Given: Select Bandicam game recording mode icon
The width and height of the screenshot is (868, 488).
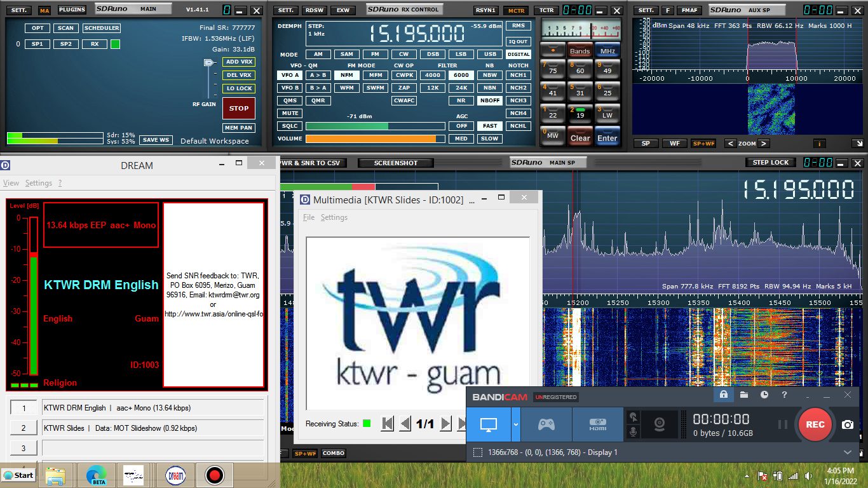Looking at the screenshot, I should 546,424.
